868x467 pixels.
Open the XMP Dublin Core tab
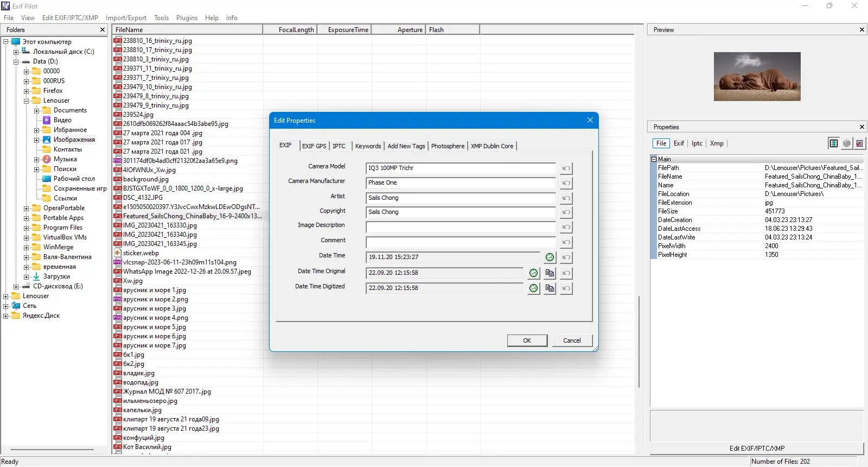click(492, 146)
